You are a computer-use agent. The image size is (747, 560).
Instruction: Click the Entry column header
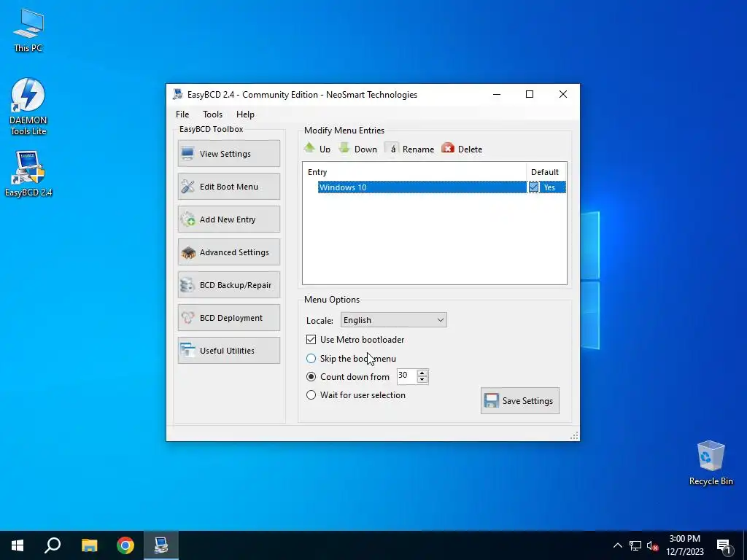(414, 172)
